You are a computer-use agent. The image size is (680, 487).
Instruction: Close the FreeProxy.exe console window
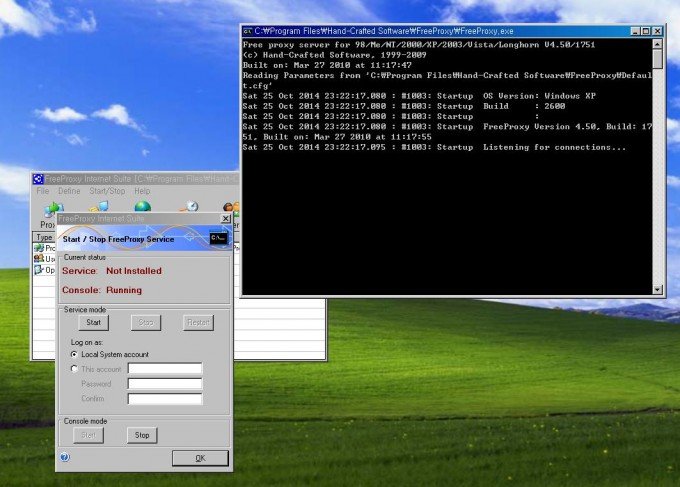(x=657, y=31)
